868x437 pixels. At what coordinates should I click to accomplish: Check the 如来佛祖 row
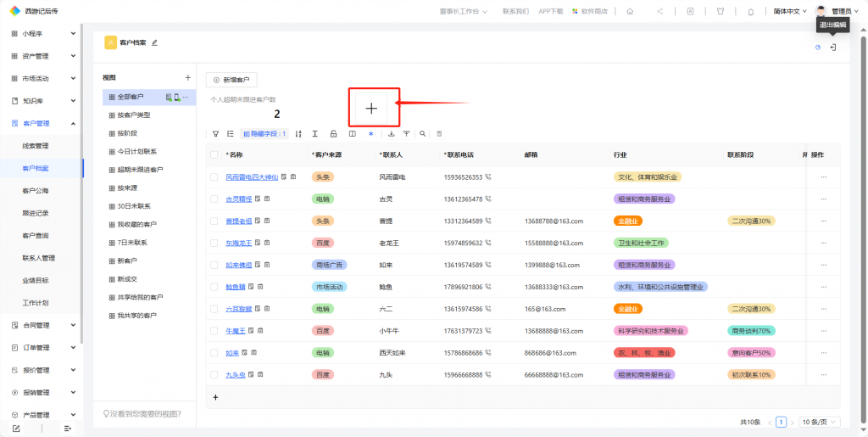214,265
